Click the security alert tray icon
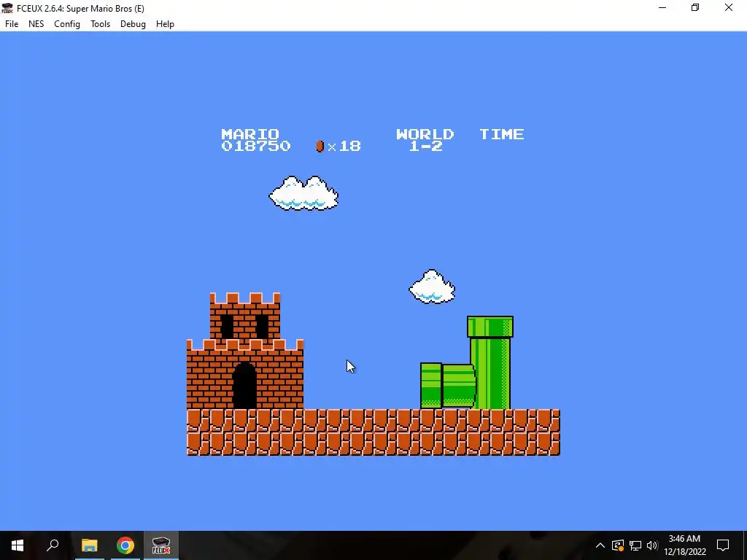Screen dimensions: 747x560 [618, 545]
